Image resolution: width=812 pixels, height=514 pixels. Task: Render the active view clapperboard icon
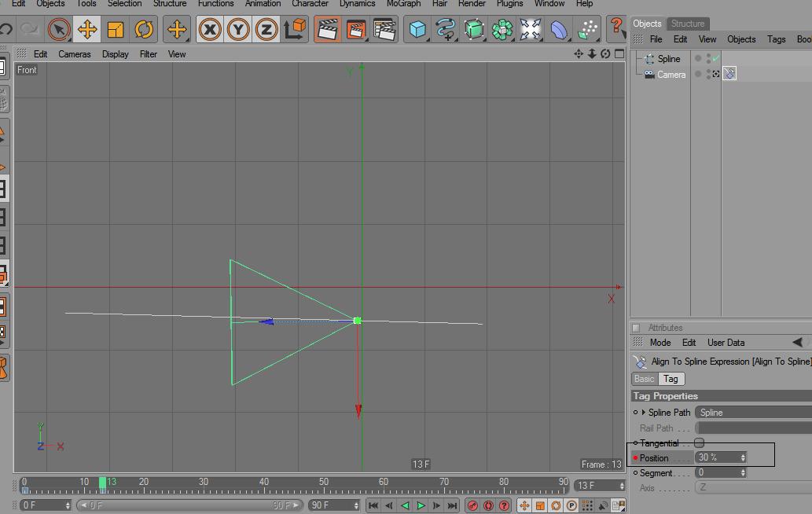point(327,30)
